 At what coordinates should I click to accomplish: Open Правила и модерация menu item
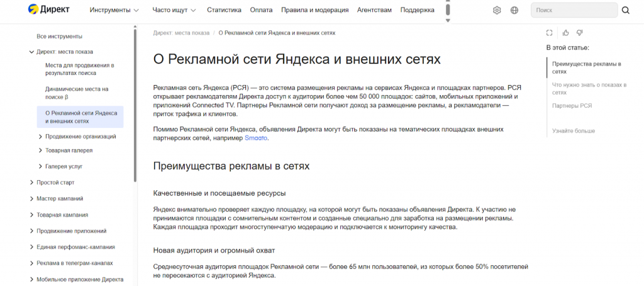(315, 10)
